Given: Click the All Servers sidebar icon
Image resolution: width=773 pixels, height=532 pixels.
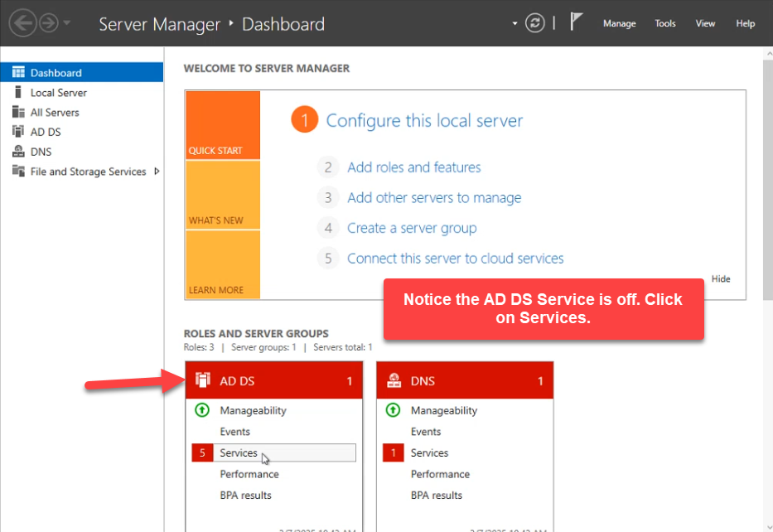Looking at the screenshot, I should [x=18, y=112].
